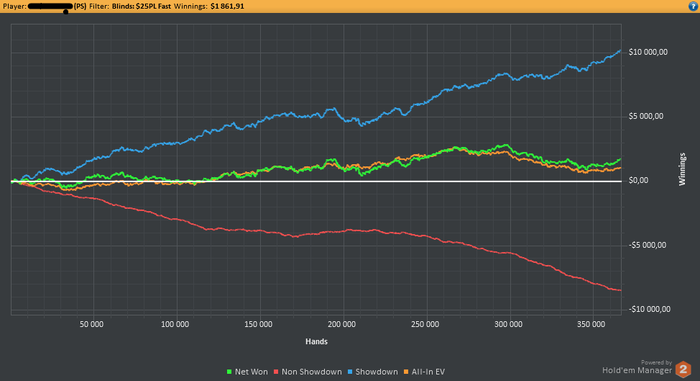Toggle the Non Showdown red legend swatch
The width and height of the screenshot is (700, 381).
point(276,372)
